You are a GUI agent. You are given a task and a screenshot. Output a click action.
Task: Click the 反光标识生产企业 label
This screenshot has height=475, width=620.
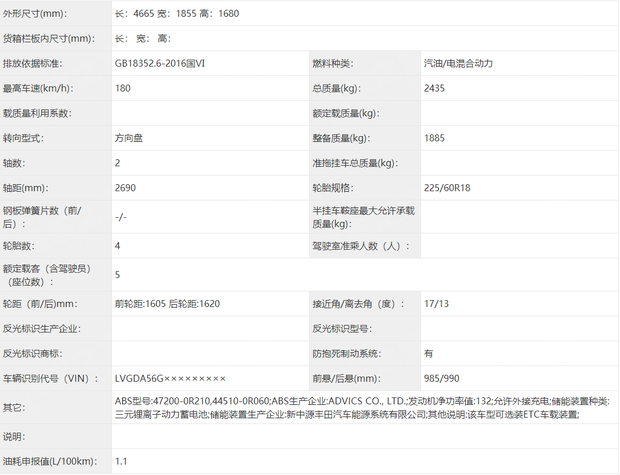[42, 329]
